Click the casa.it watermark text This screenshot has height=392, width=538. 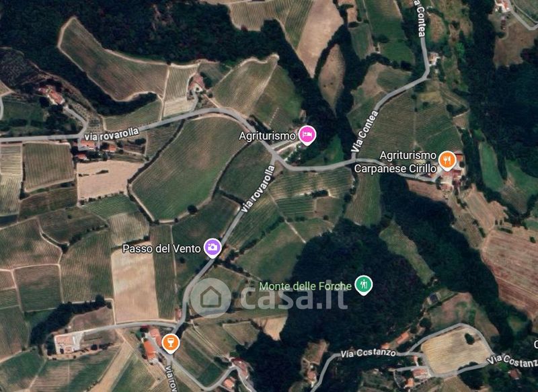click(x=294, y=297)
